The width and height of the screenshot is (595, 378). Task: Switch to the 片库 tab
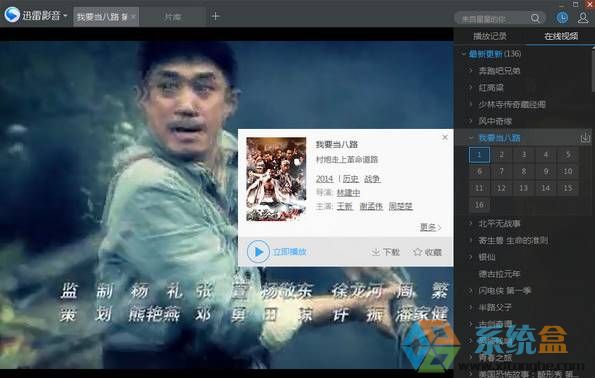coord(173,17)
